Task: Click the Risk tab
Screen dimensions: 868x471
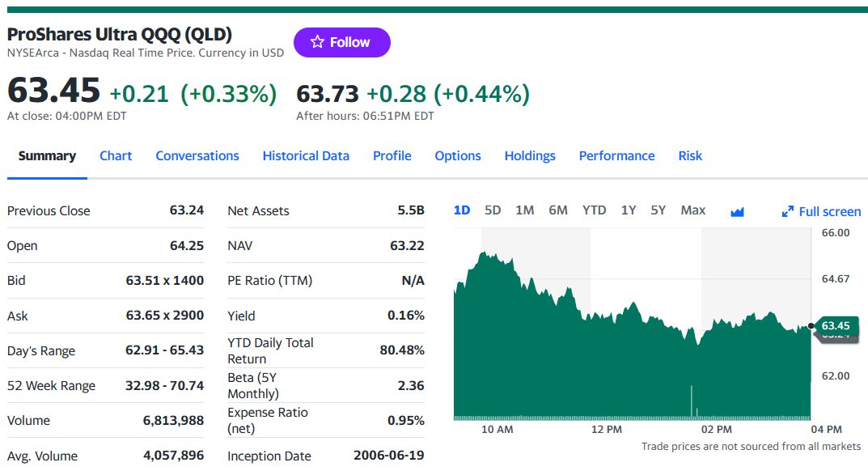Action: point(690,155)
